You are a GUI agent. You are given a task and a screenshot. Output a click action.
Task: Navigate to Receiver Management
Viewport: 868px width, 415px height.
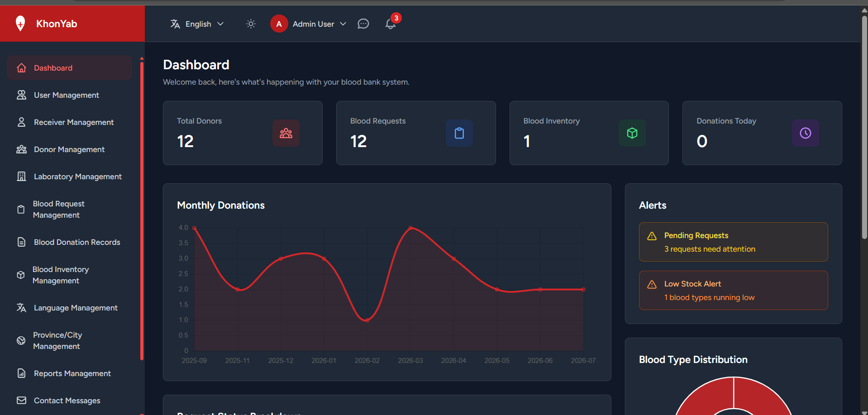[70, 122]
